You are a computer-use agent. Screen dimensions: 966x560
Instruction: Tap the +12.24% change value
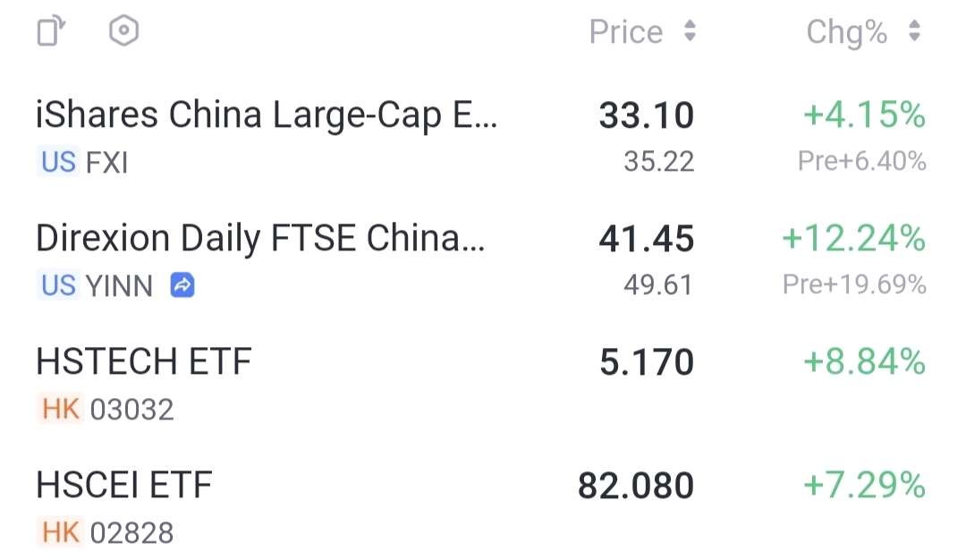[854, 239]
